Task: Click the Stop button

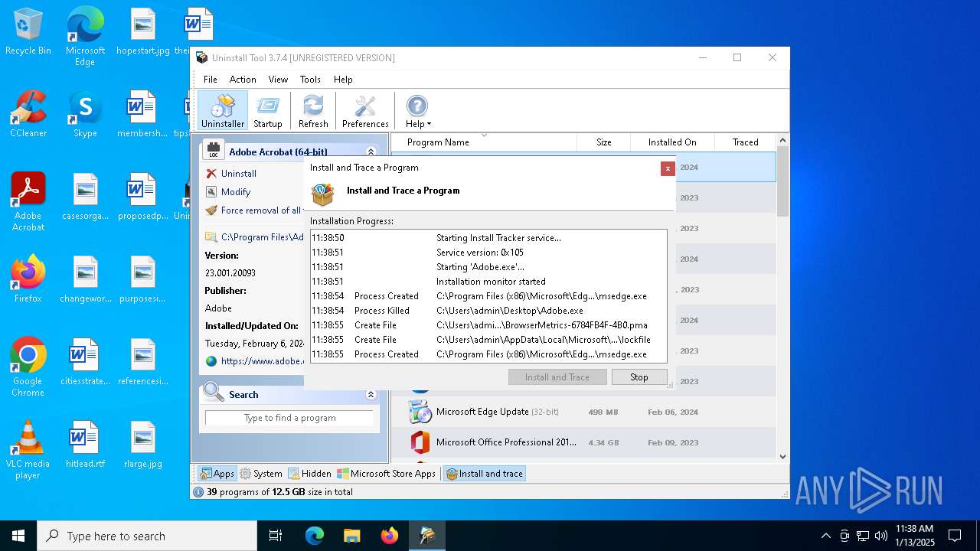Action: pos(639,377)
